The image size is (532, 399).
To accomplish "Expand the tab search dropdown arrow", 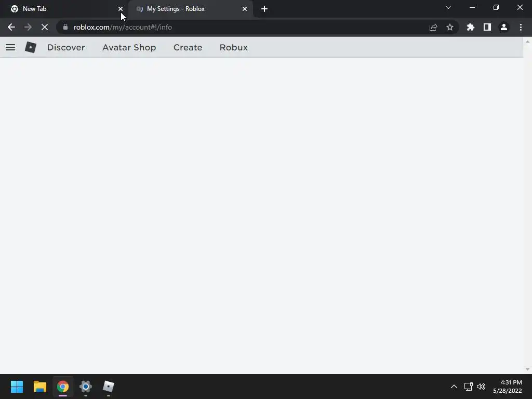I will pyautogui.click(x=448, y=7).
